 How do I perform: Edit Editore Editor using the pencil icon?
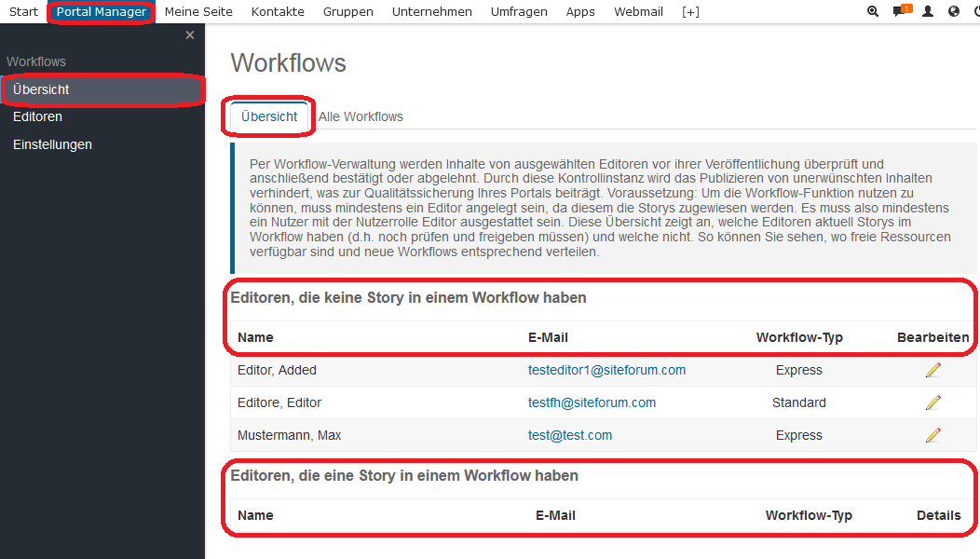(933, 402)
